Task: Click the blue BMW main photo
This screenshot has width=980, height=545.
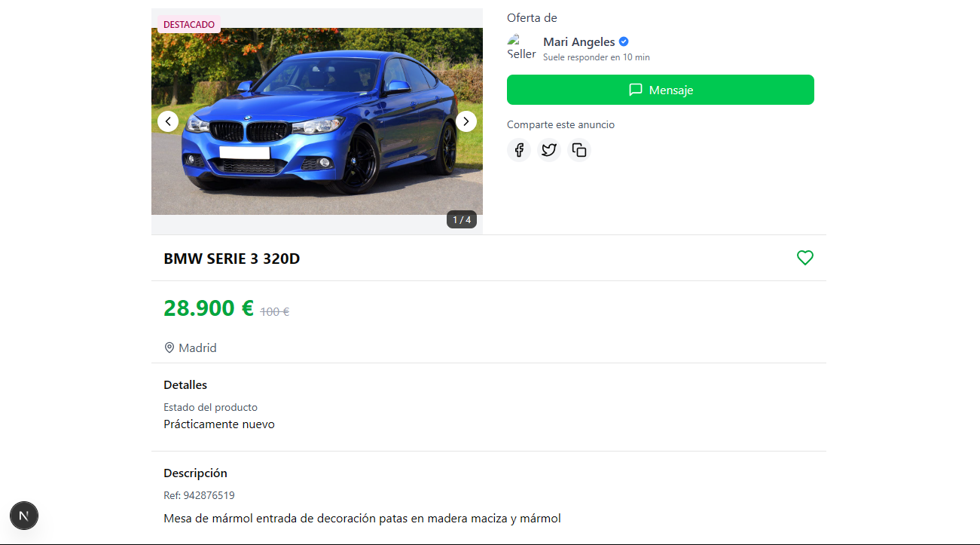Action: [x=317, y=121]
